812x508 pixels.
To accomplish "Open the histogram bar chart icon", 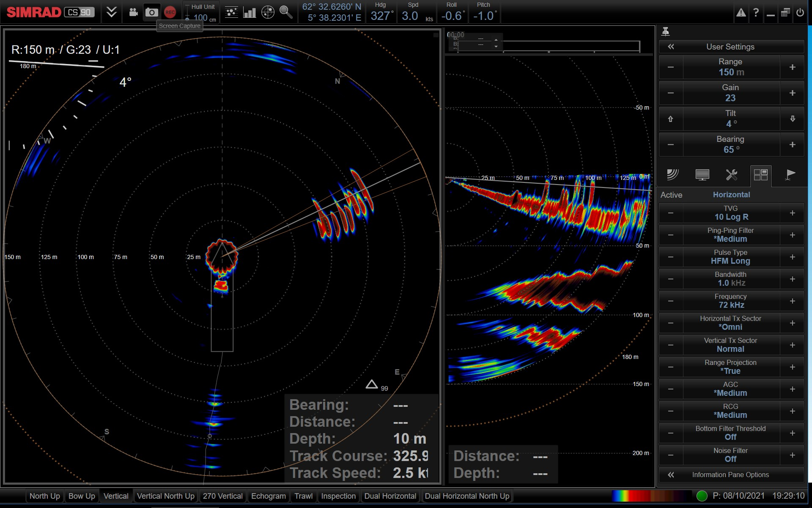I will click(x=250, y=12).
